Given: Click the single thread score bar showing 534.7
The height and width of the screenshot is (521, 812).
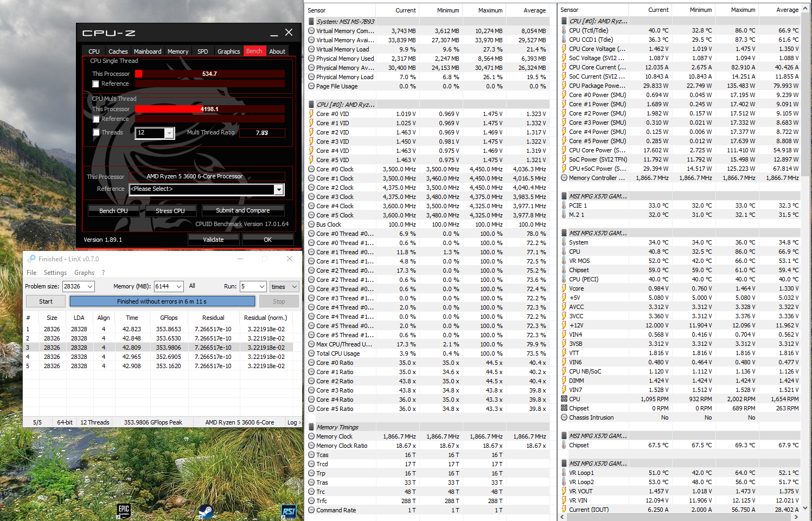Looking at the screenshot, I should 210,74.
